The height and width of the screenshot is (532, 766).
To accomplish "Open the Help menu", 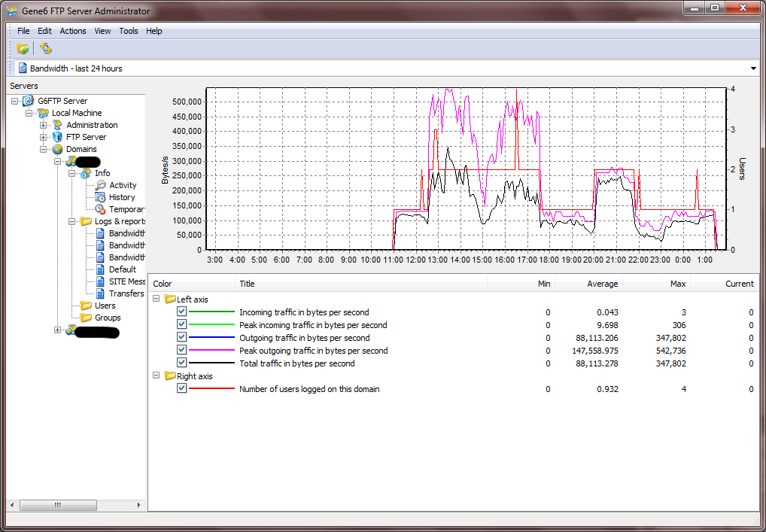I will [x=154, y=31].
